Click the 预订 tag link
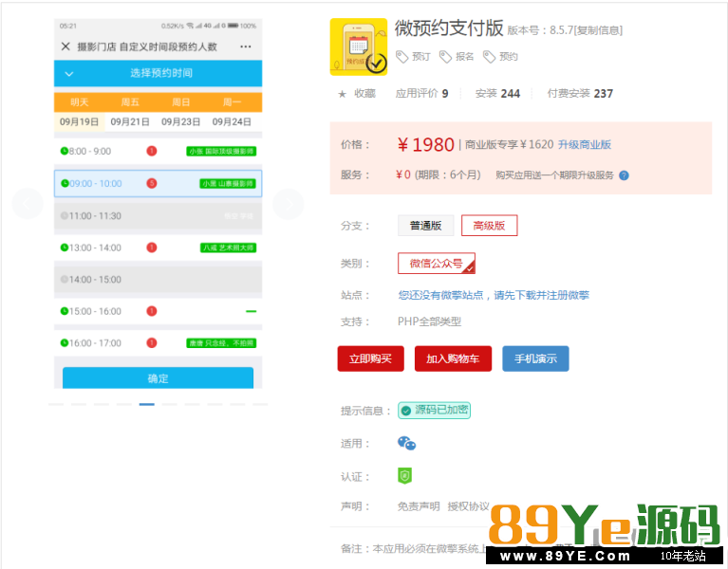 point(420,57)
